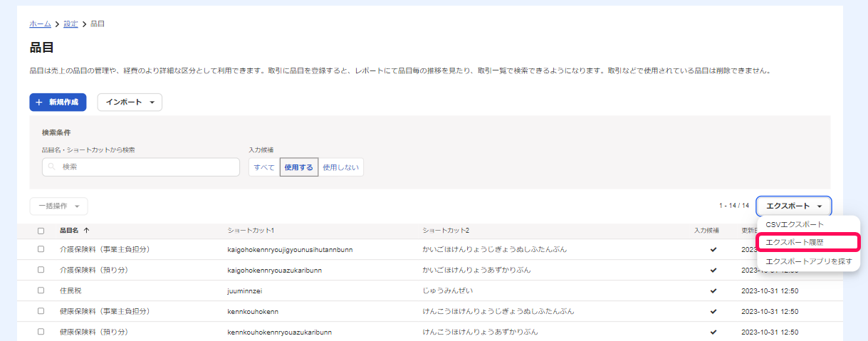Click the magnifier icon in search box
This screenshot has width=868, height=341.
pos(52,167)
